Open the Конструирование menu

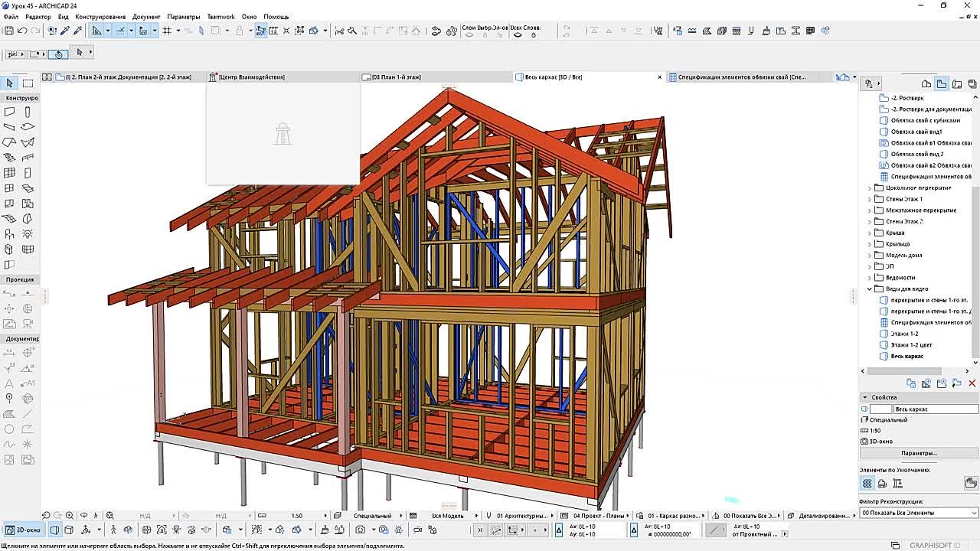[x=100, y=17]
